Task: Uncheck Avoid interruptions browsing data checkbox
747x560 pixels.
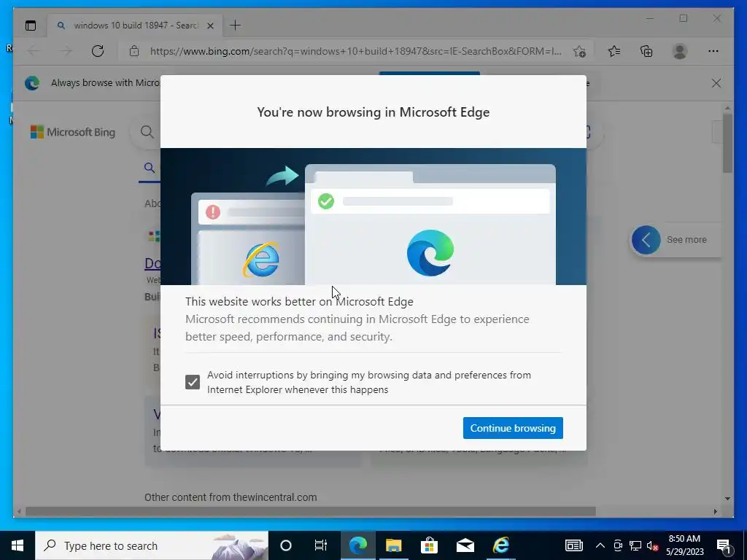Action: (x=193, y=382)
